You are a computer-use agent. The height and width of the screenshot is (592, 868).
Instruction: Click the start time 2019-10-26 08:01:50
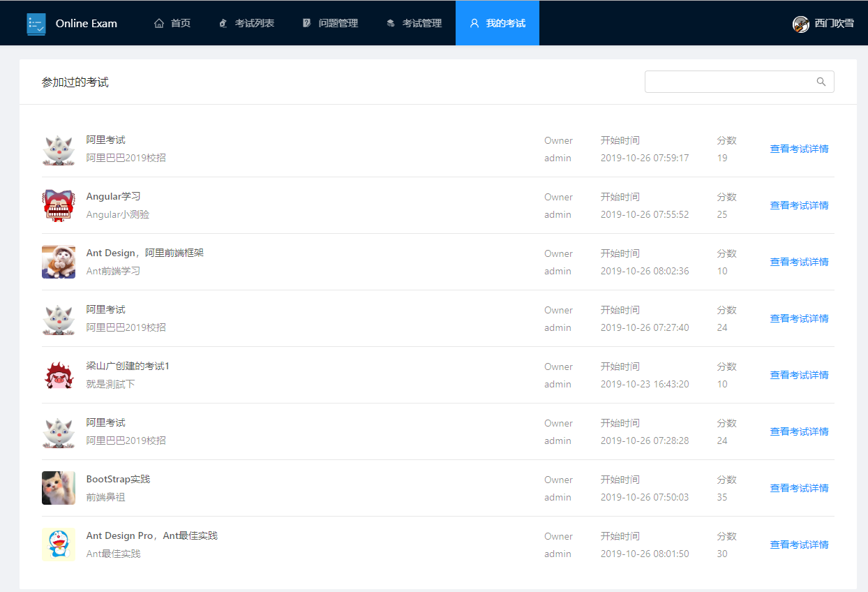[645, 554]
